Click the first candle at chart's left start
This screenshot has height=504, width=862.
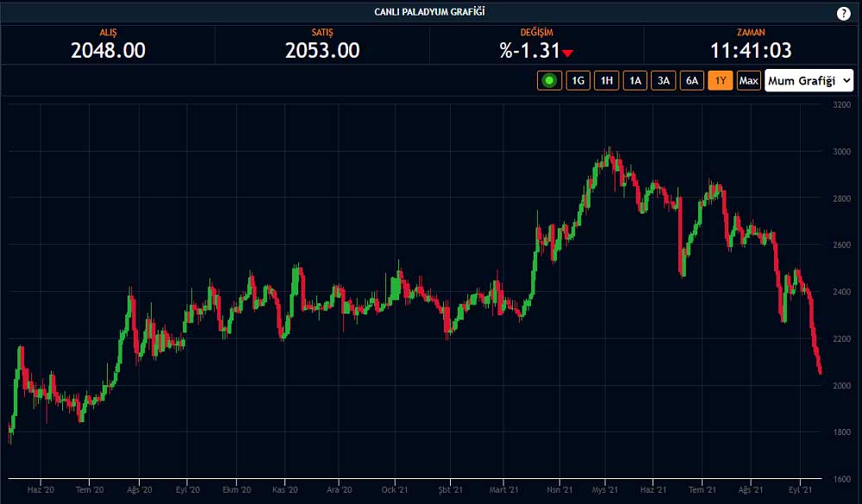pos(9,432)
